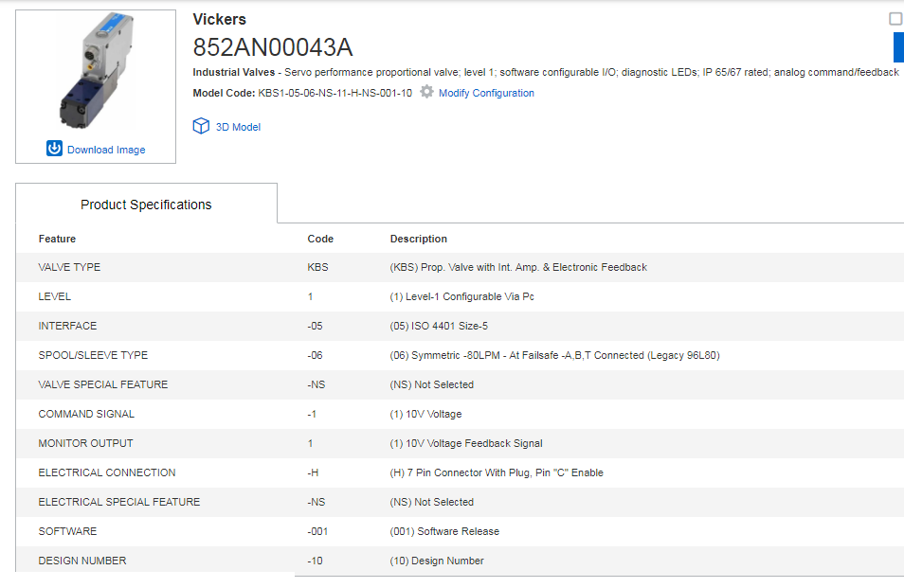The image size is (904, 588).
Task: Click the ELECTRICAL CONNECTION row
Action: (460, 472)
